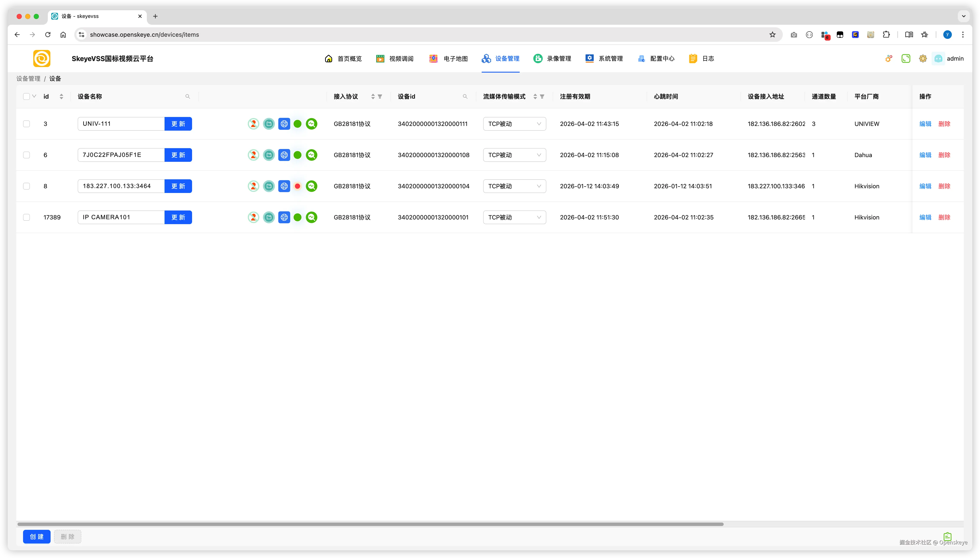The width and height of the screenshot is (980, 558).
Task: Click 编辑 link for Dahua device
Action: [925, 155]
